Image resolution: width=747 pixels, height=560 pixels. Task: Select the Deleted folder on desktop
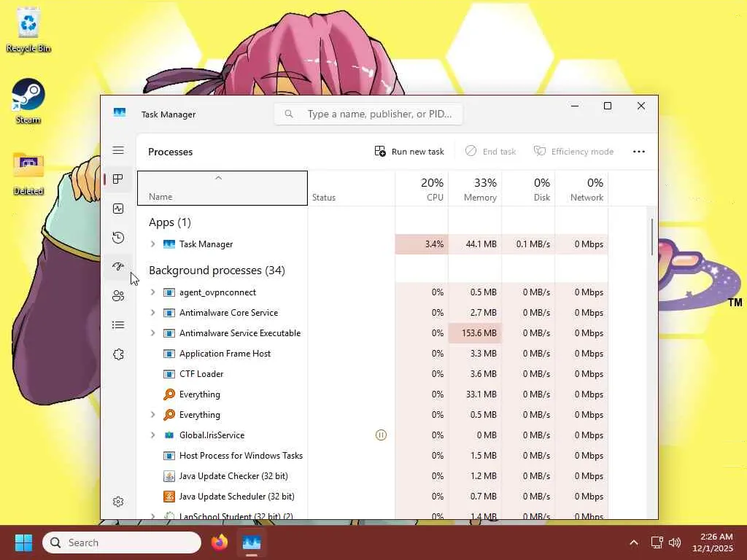pyautogui.click(x=28, y=174)
